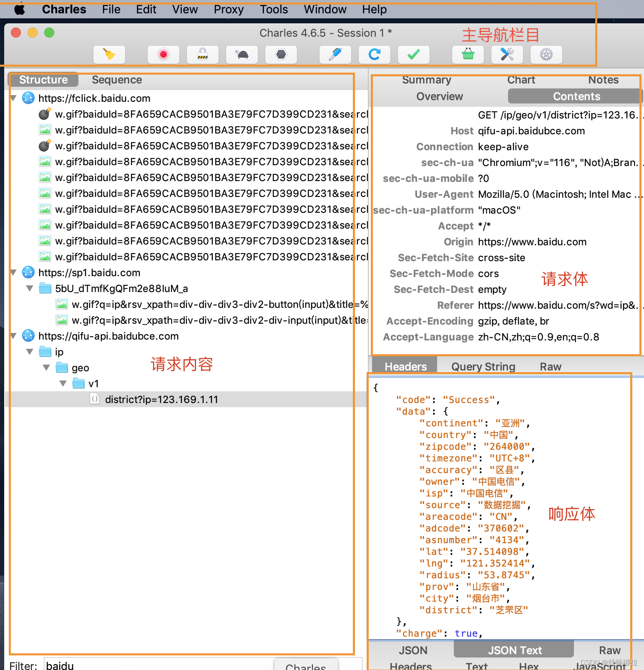The image size is (644, 670).
Task: Click the Accept-Encoding value gzip, deflate, br
Action: 513,321
